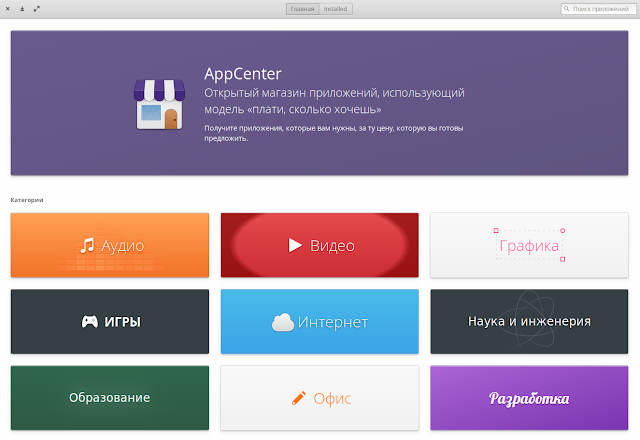Open the Графика category tile
Viewport: 640px width, 440px height.
[x=529, y=245]
